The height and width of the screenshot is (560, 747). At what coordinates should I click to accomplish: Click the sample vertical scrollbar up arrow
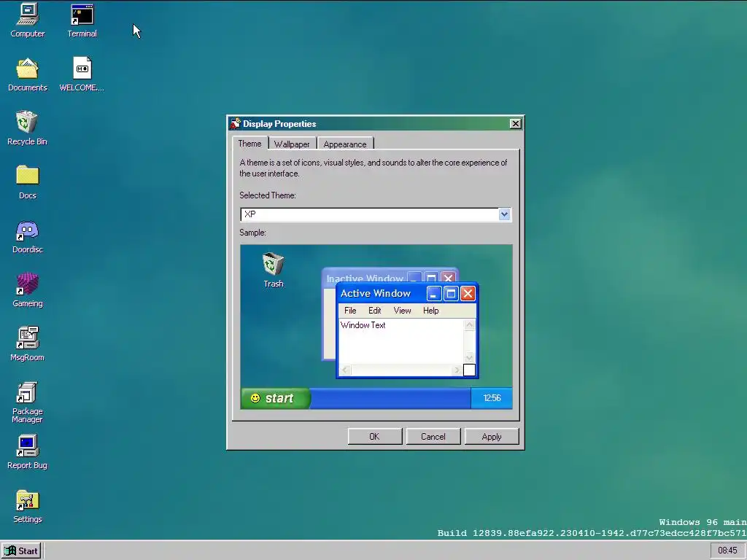pos(469,325)
